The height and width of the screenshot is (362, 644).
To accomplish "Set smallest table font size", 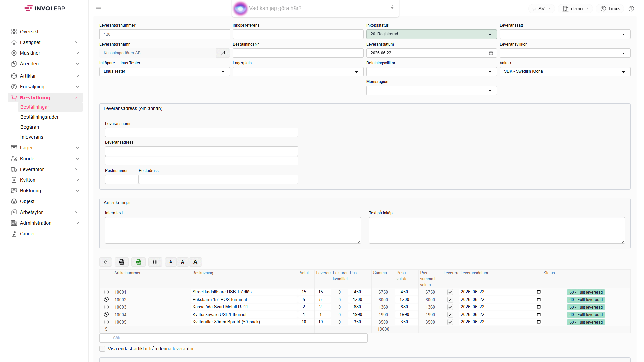I will point(171,262).
